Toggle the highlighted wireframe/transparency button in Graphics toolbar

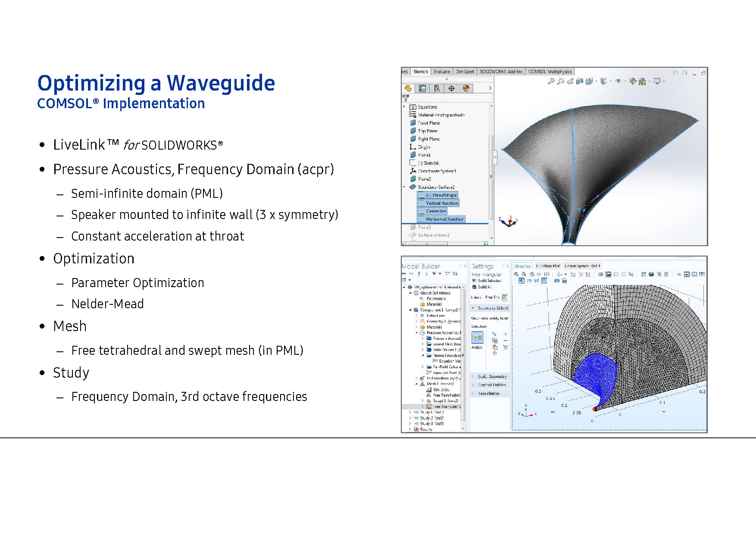pos(608,274)
